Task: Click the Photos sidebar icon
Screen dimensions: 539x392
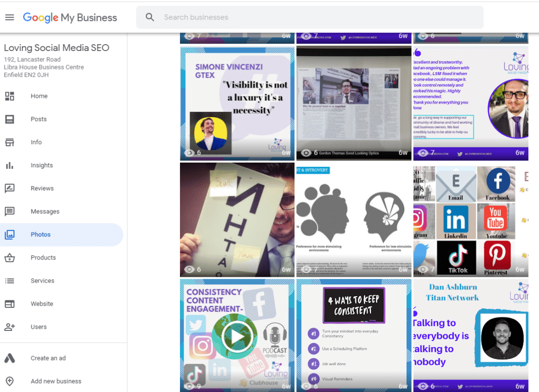Action: click(x=9, y=235)
